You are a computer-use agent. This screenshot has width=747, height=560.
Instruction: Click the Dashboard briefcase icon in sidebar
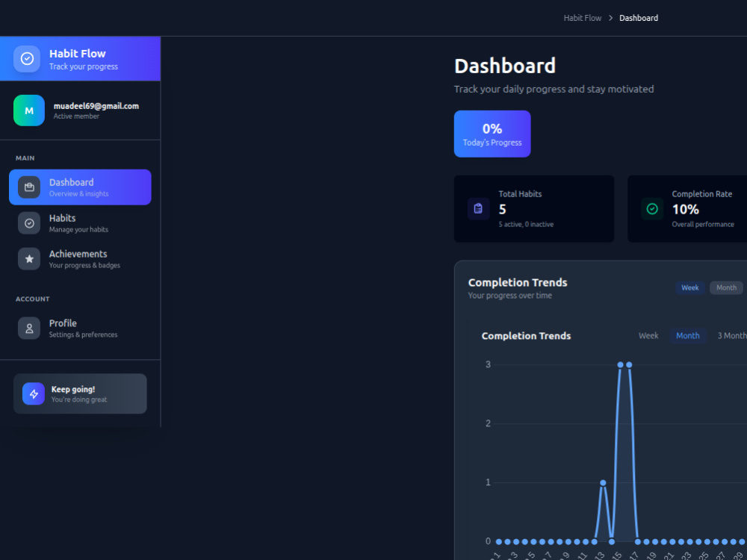tap(29, 187)
